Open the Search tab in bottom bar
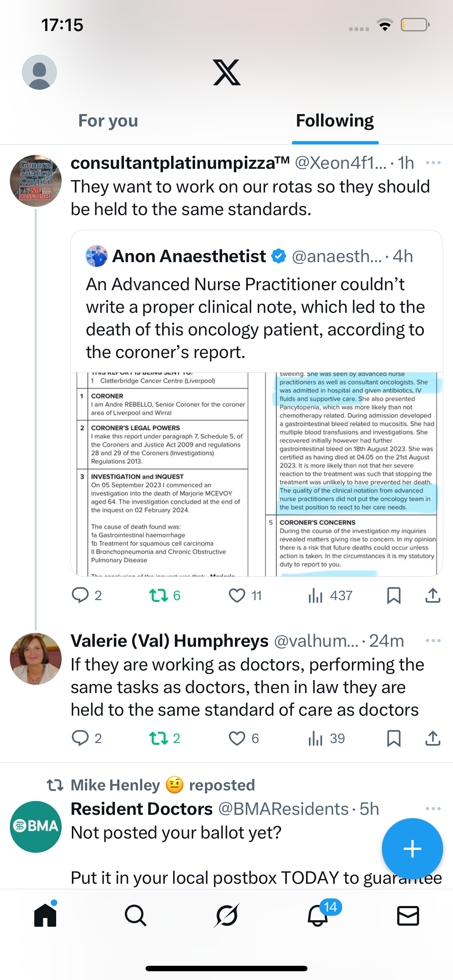This screenshot has height=980, width=453. point(136,915)
